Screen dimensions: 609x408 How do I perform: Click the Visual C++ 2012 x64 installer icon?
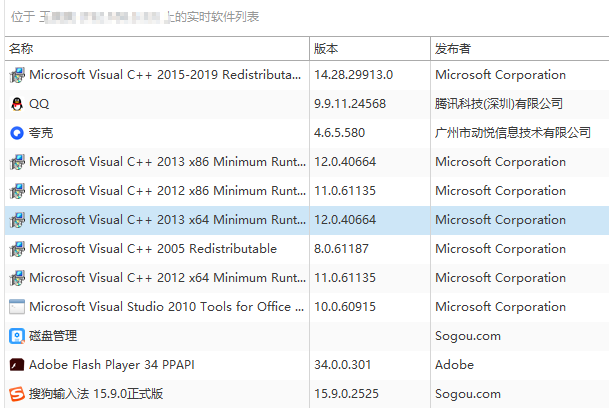point(17,278)
